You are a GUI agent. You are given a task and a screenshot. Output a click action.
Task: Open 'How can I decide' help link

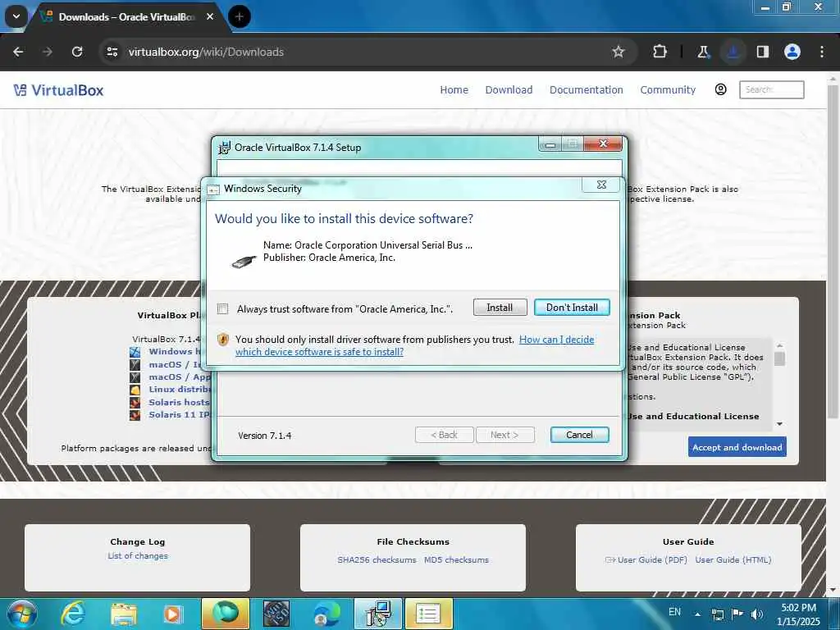click(556, 340)
